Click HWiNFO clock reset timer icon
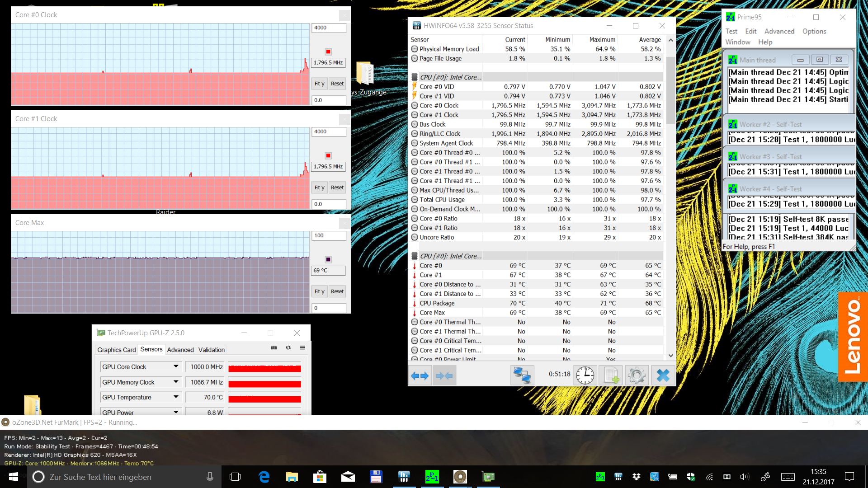 (x=585, y=375)
